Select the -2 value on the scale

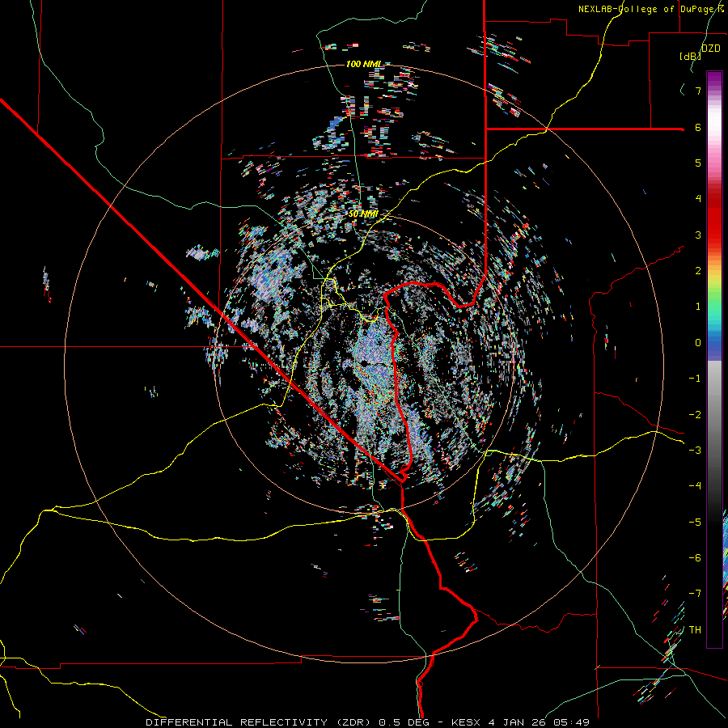click(x=695, y=415)
